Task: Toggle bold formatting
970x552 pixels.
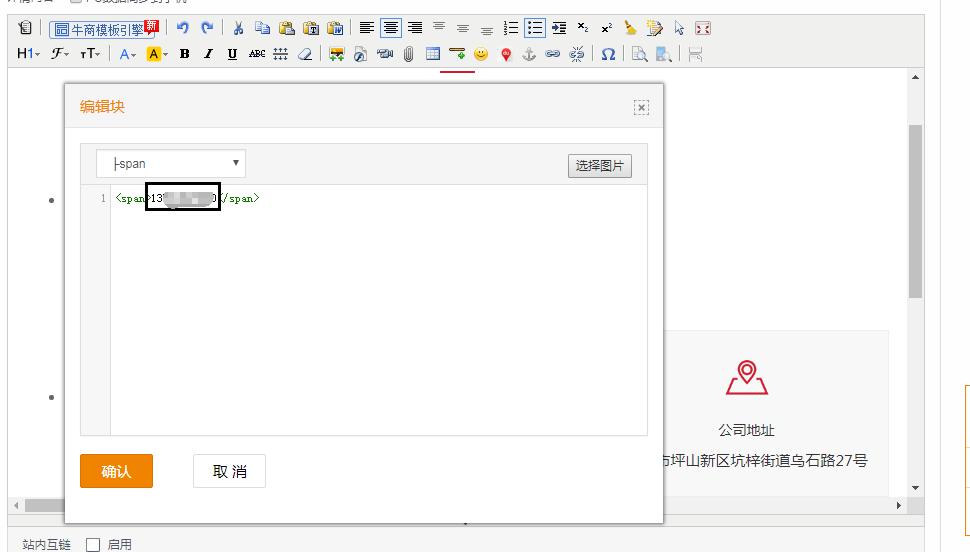Action: tap(184, 54)
